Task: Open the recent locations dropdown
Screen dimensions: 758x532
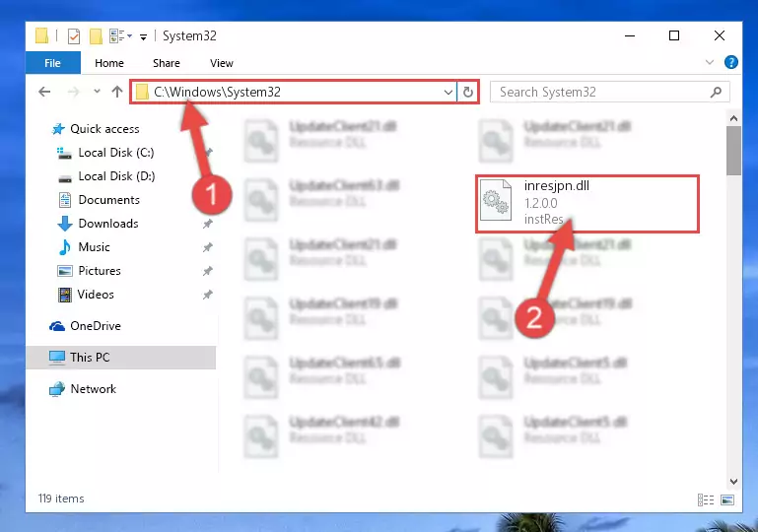Action: click(97, 92)
